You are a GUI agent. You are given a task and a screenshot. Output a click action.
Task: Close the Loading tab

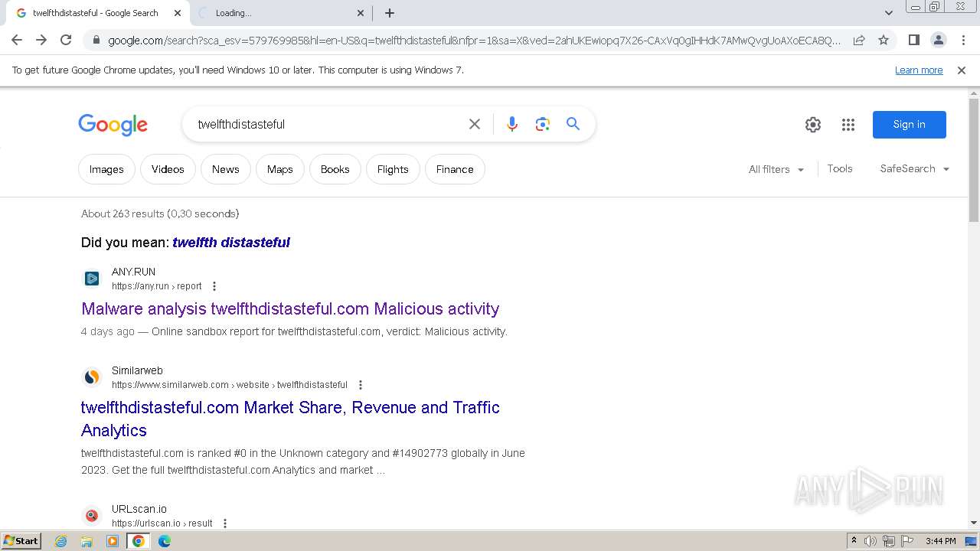361,13
